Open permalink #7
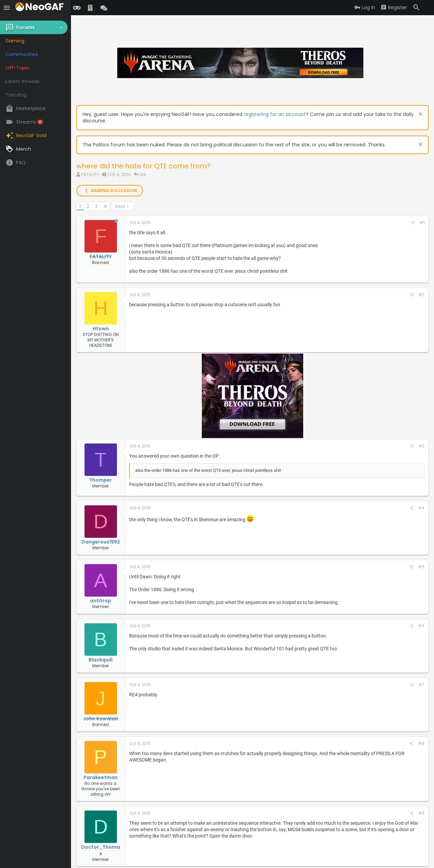 421,685
